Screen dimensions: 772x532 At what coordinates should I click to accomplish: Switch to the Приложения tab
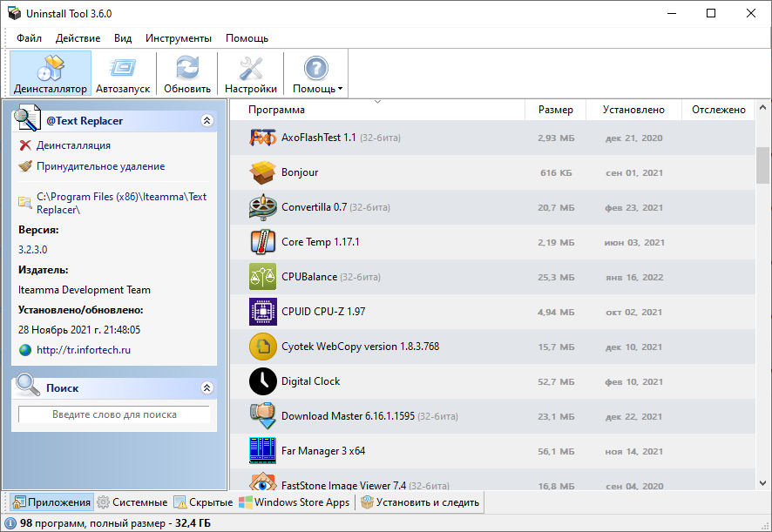51,502
